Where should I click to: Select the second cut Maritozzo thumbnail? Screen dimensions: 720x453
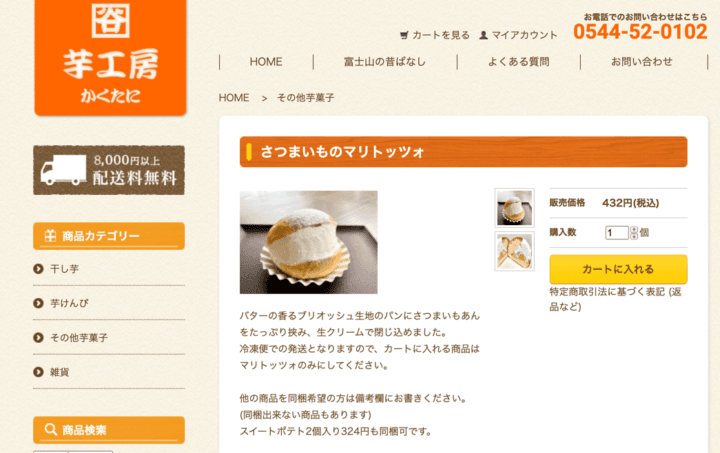pos(514,251)
